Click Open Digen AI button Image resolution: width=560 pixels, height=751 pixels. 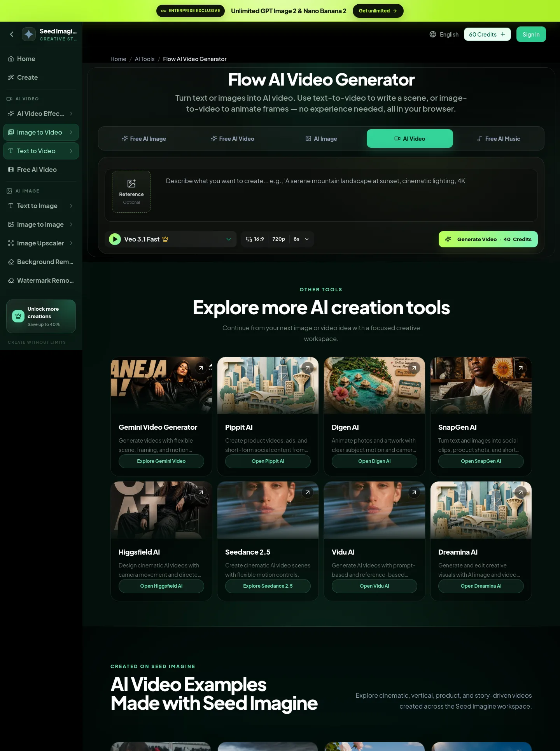pyautogui.click(x=374, y=461)
